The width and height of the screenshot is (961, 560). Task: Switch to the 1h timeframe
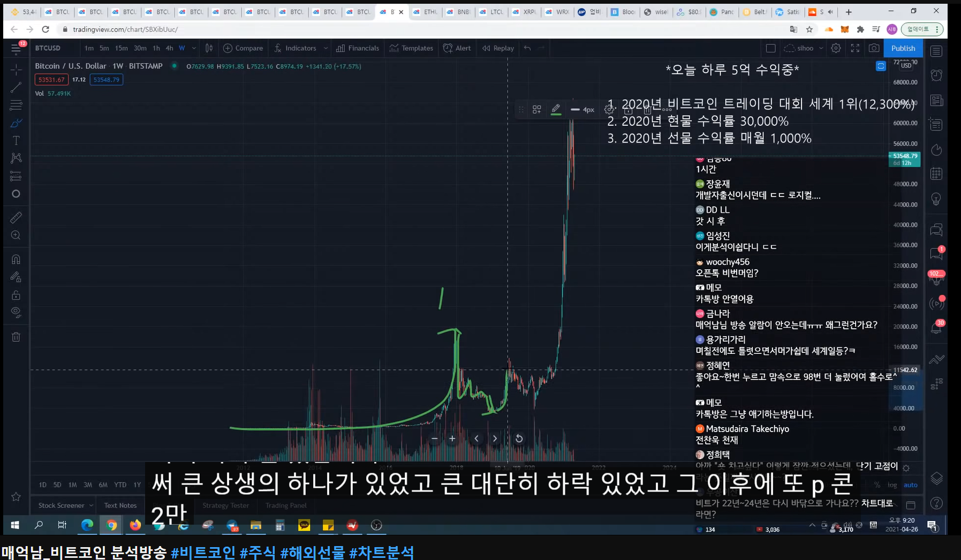pos(156,48)
